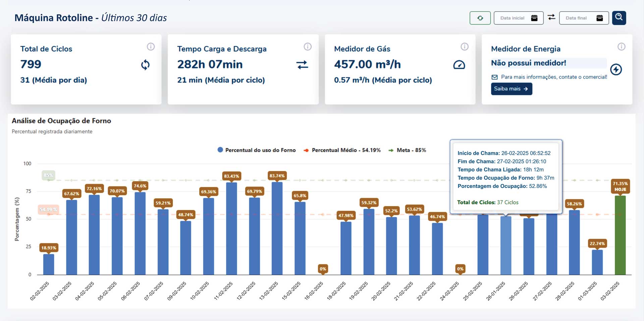Click the 0% label at 16-02-2025
This screenshot has width=644, height=321.
pyautogui.click(x=323, y=269)
